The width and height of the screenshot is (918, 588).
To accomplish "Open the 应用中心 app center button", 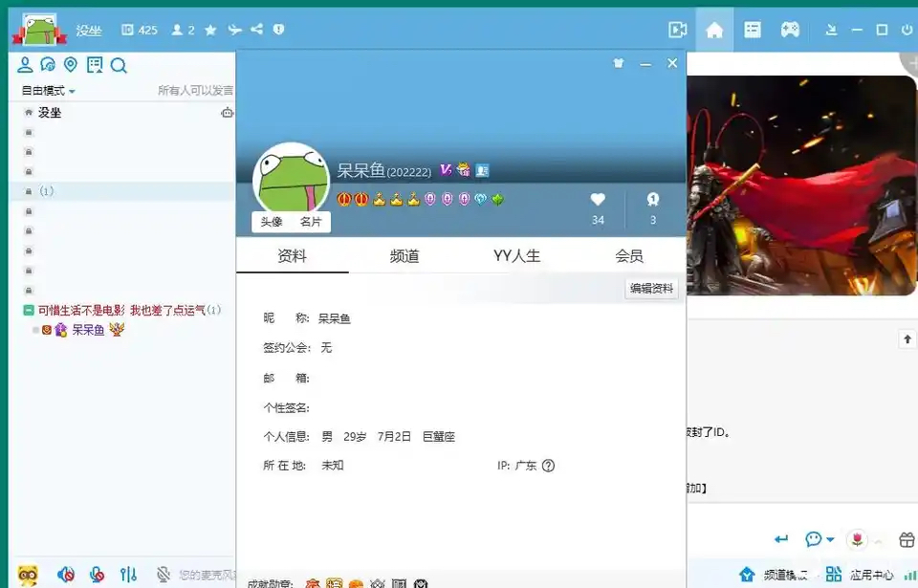I will [x=860, y=575].
